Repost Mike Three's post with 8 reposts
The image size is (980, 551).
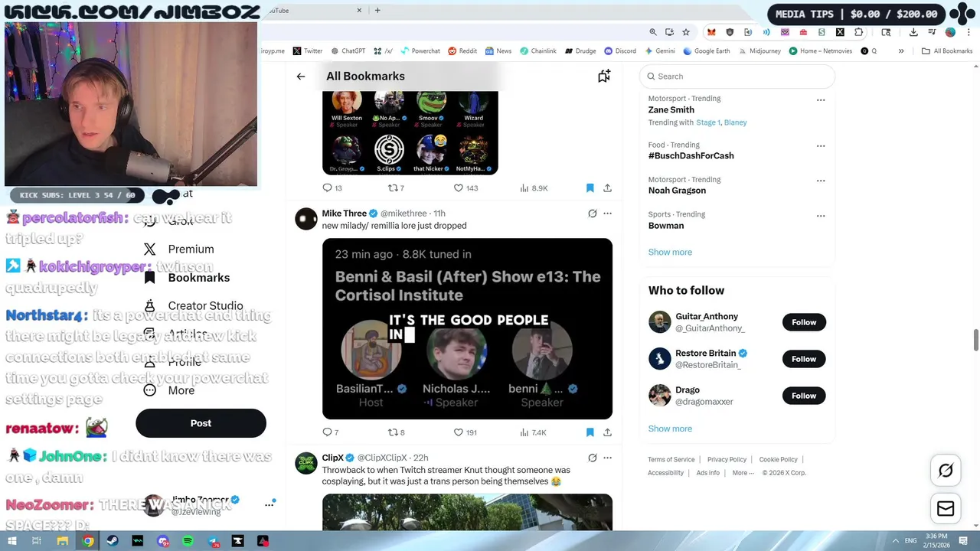click(397, 432)
